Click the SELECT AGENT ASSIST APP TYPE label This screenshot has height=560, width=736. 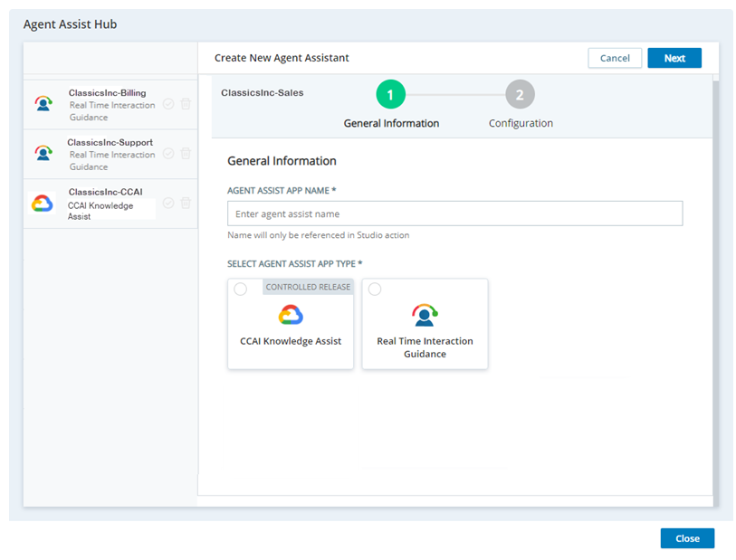pos(295,263)
